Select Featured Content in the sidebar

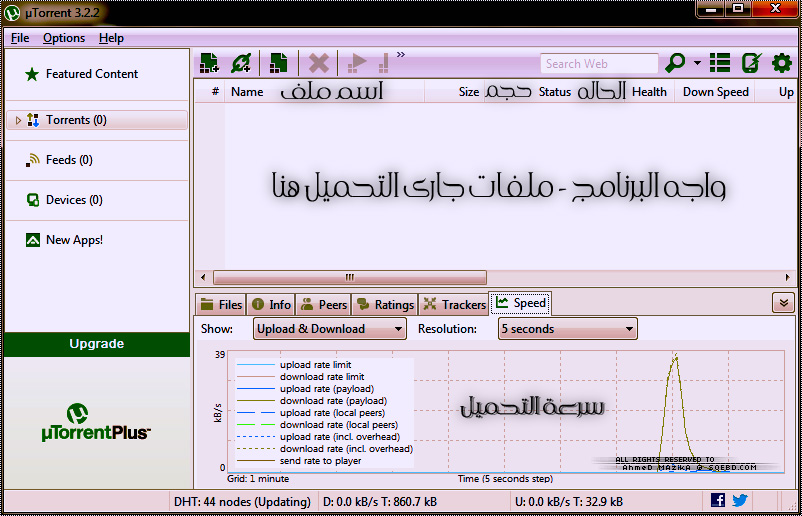pos(92,74)
